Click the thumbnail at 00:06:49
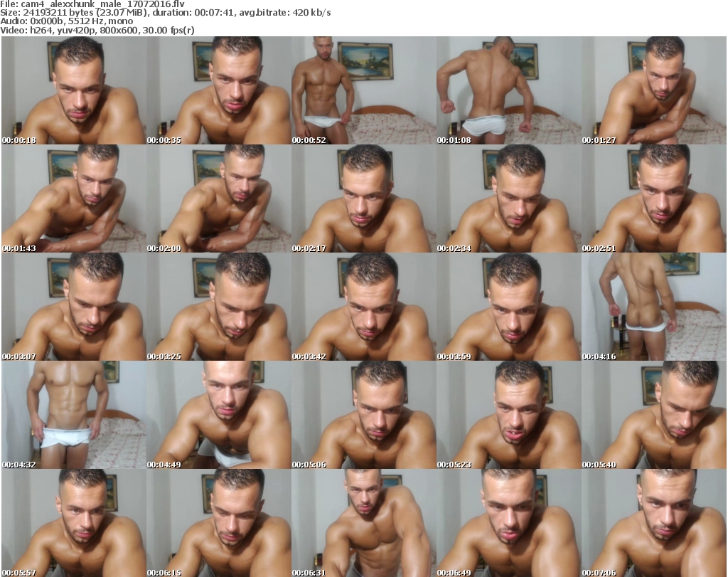Viewport: 728px width, 577px height. [509, 523]
